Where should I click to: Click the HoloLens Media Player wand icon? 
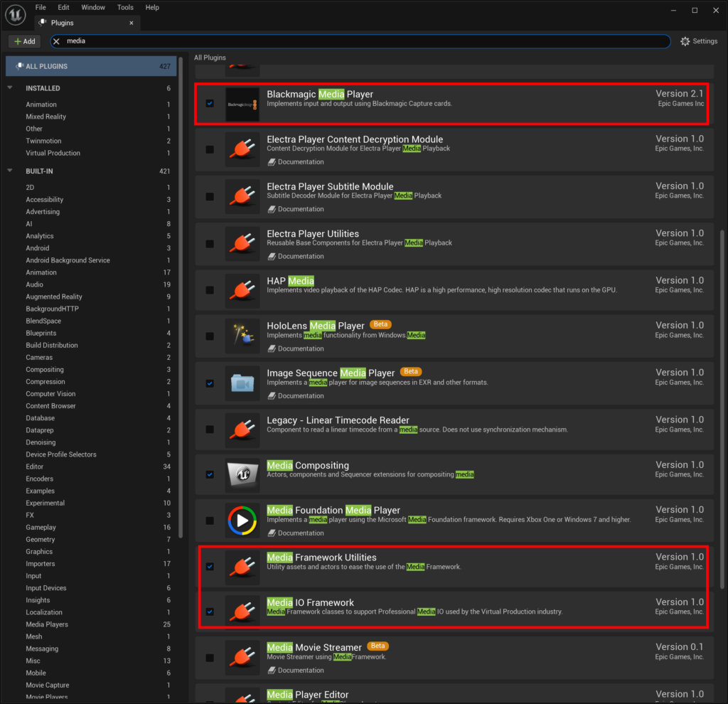[x=242, y=336]
